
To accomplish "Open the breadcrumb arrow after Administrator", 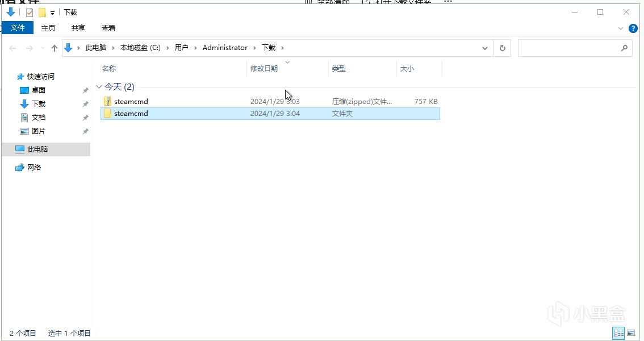I will (254, 48).
